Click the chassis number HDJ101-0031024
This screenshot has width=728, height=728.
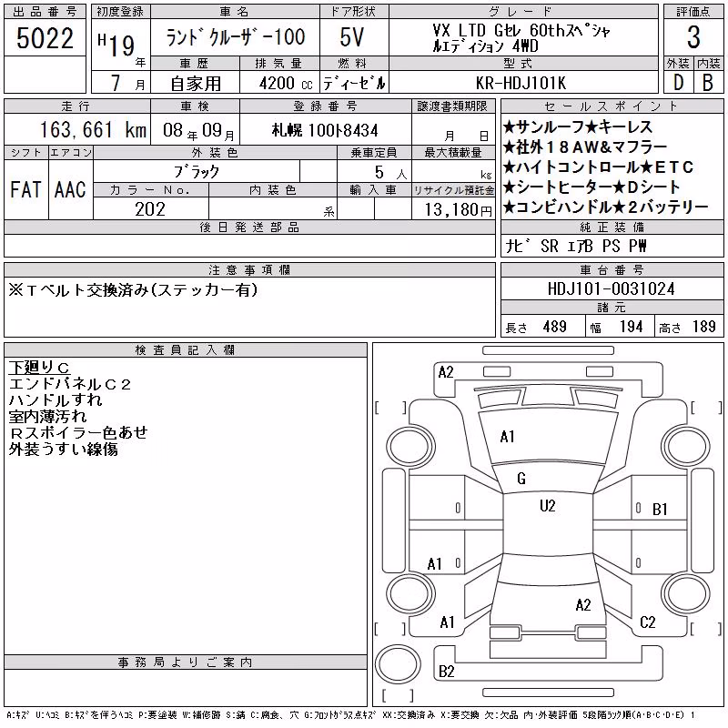click(x=611, y=288)
